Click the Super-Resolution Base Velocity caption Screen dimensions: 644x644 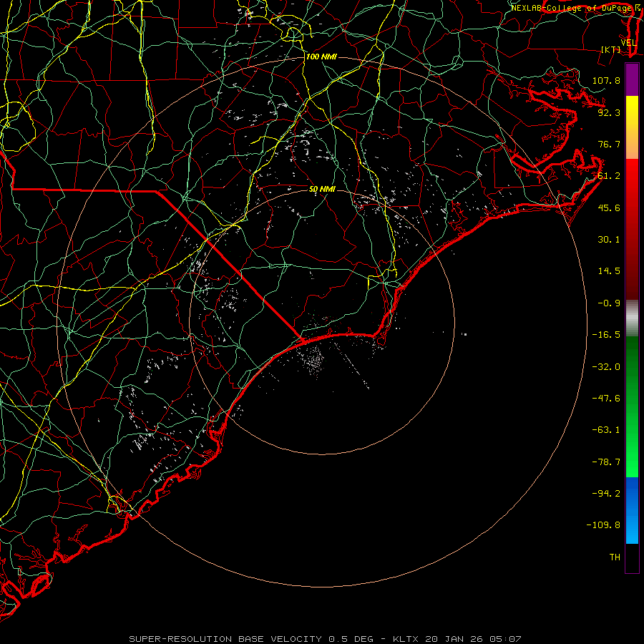[325, 639]
